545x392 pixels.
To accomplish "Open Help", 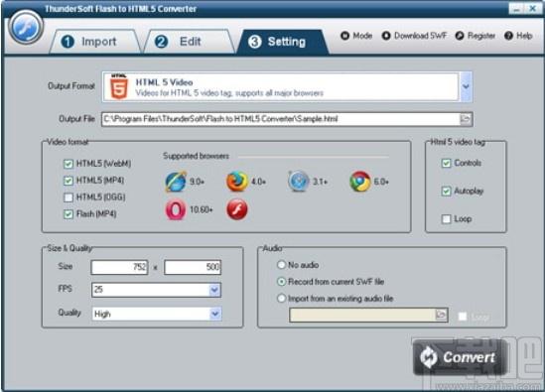I will (x=518, y=36).
